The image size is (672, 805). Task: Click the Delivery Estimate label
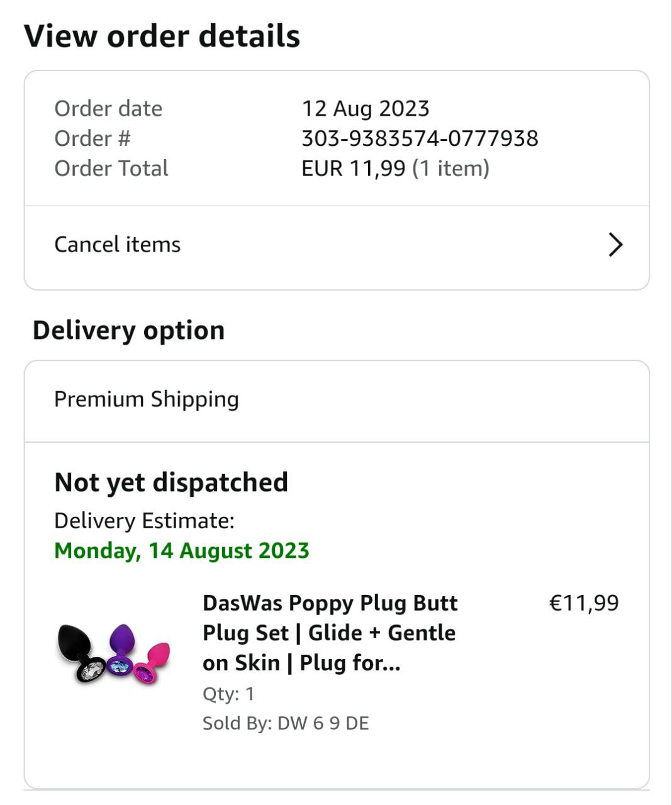pyautogui.click(x=144, y=521)
